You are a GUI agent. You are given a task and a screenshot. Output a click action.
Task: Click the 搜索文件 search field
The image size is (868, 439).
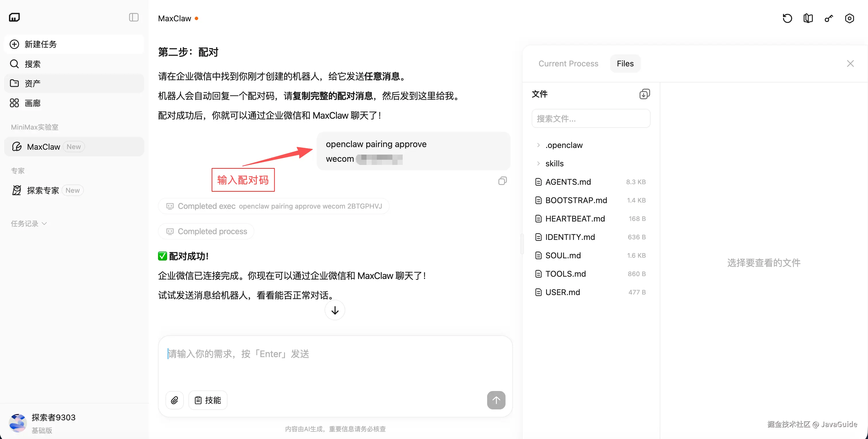(x=591, y=118)
